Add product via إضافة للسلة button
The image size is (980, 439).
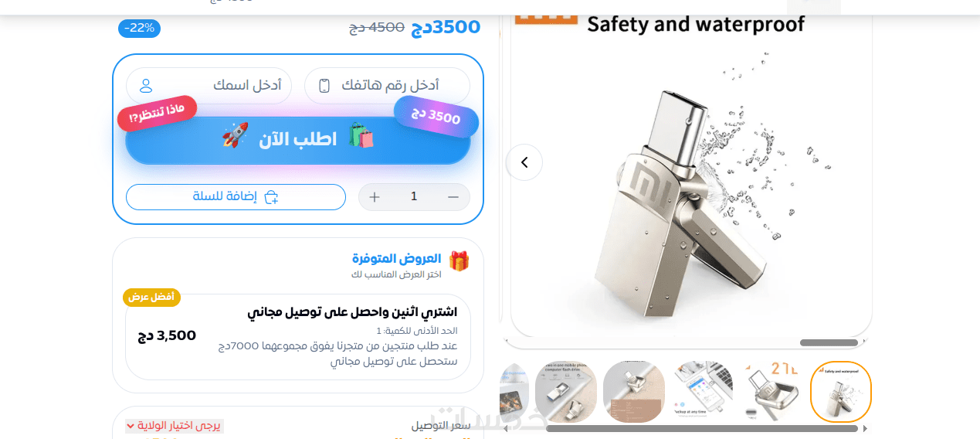tap(236, 197)
